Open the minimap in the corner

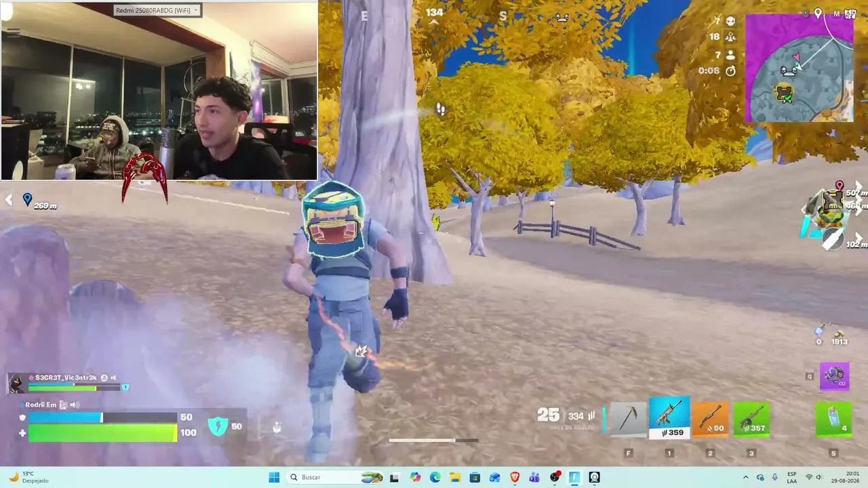(800, 68)
